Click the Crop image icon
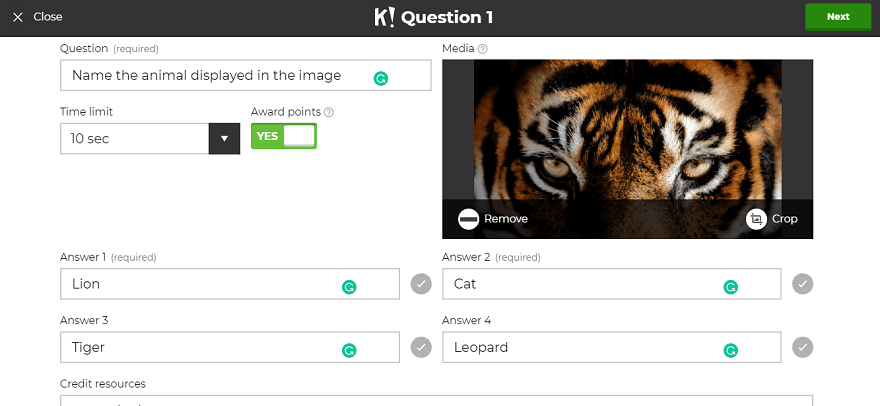 click(756, 219)
